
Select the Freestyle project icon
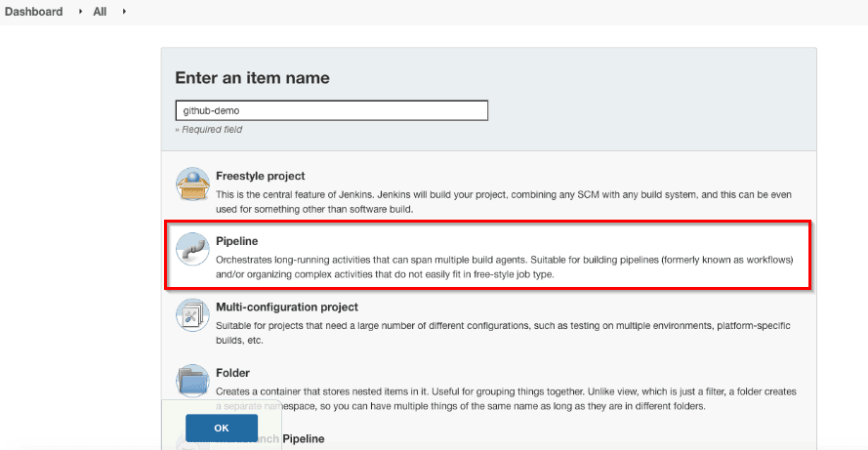pos(192,184)
